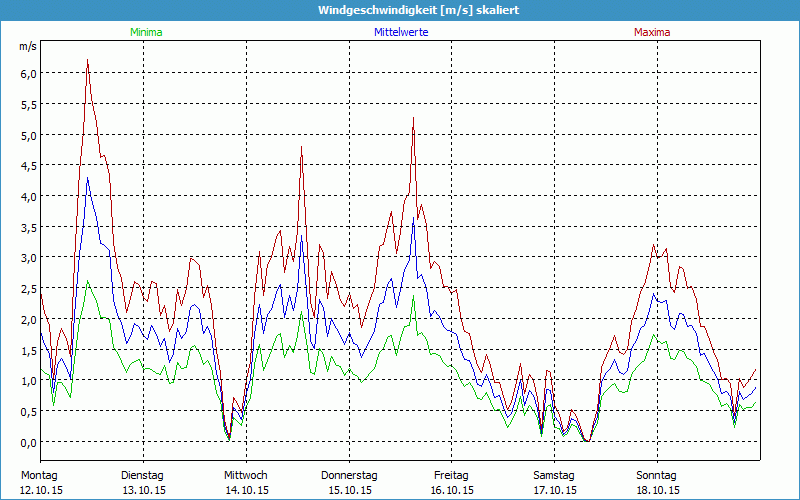Screen dimensions: 800x500
Task: Click the 'Mittwoch' day label
Action: [x=246, y=476]
